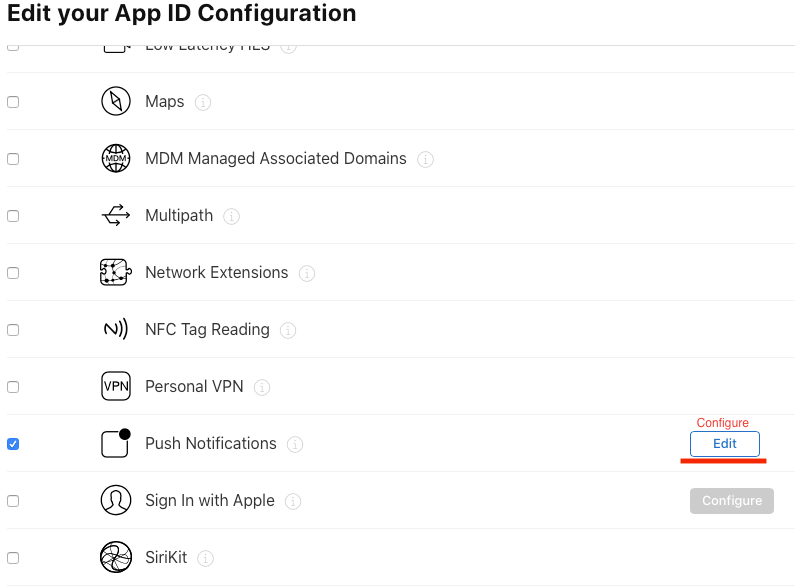The image size is (795, 587).
Task: Open info tooltip next to SiriKit
Action: pyautogui.click(x=205, y=559)
